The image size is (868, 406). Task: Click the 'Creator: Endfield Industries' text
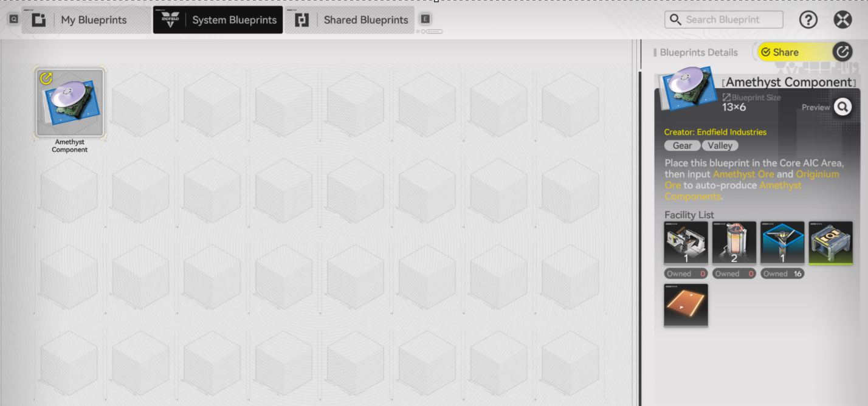(715, 132)
